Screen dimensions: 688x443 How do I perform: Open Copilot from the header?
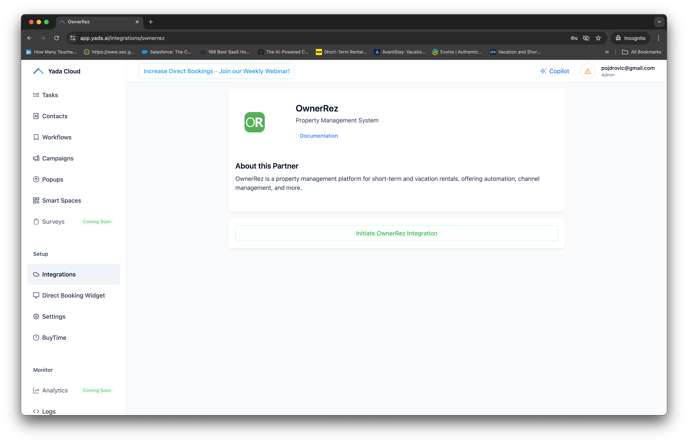tap(555, 71)
